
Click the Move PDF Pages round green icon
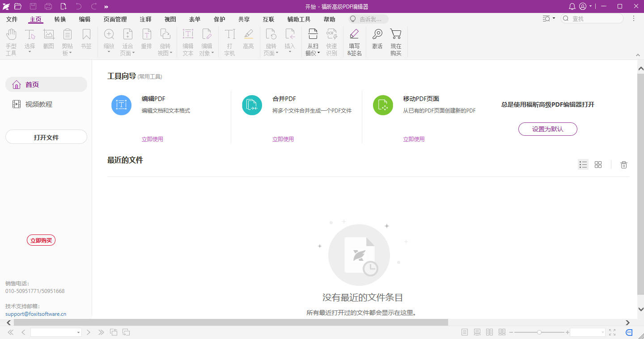coord(383,105)
